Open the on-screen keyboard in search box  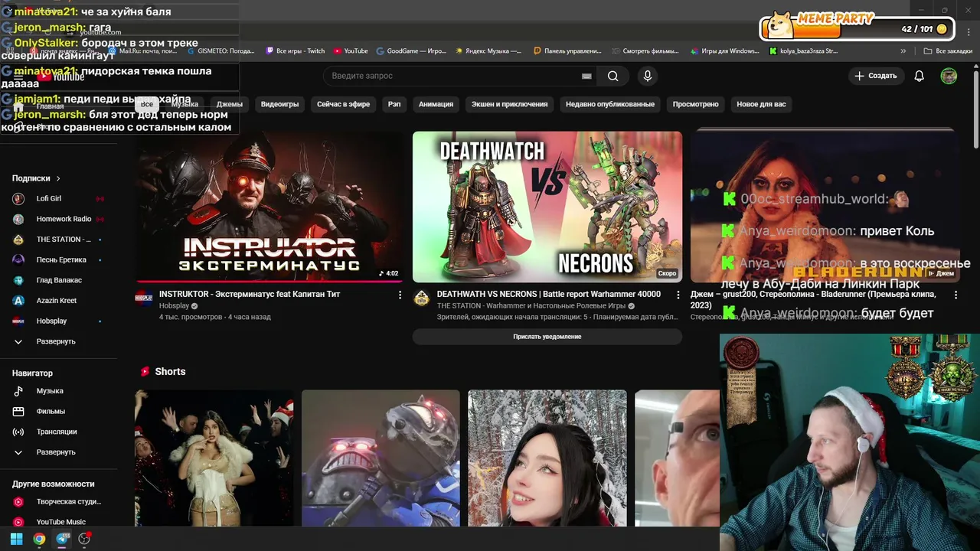coord(586,76)
